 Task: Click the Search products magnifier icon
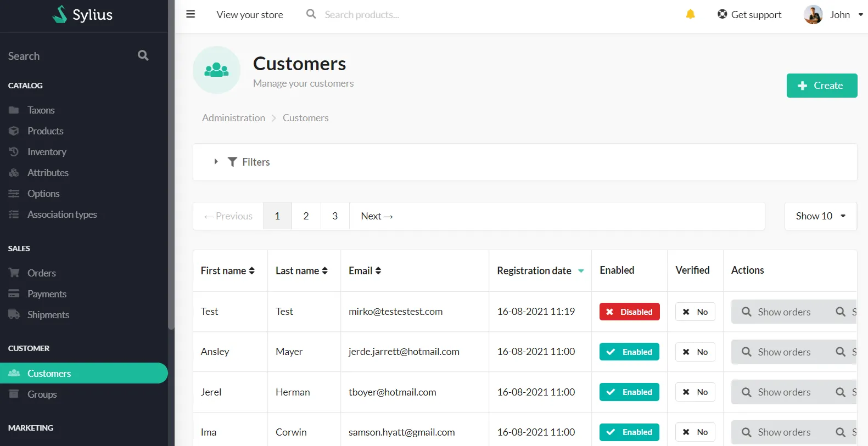click(x=311, y=14)
